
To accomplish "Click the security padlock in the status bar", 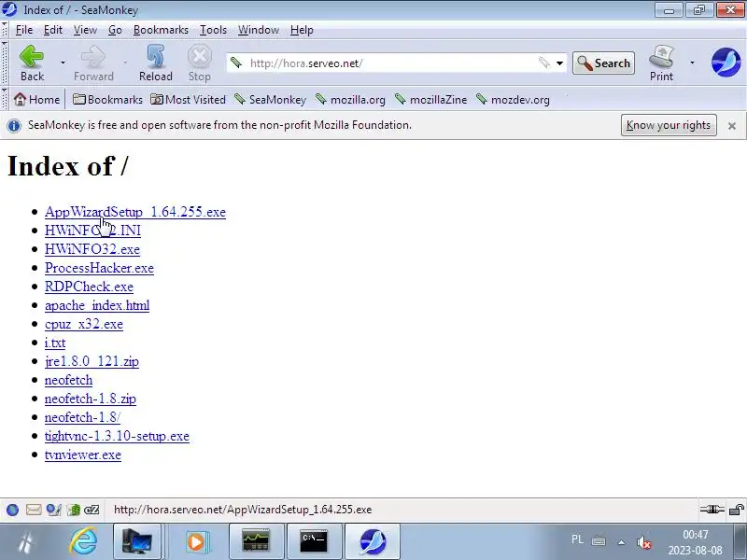I will tap(737, 510).
